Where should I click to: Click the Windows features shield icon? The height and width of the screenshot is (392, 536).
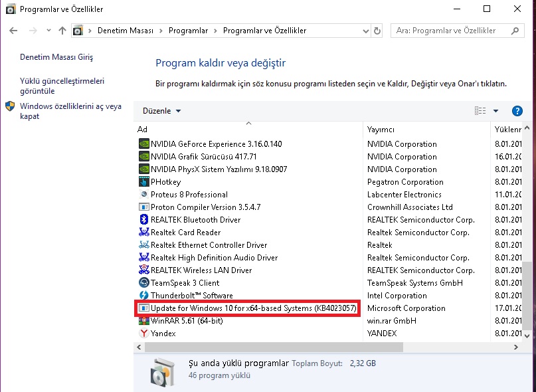click(x=10, y=106)
